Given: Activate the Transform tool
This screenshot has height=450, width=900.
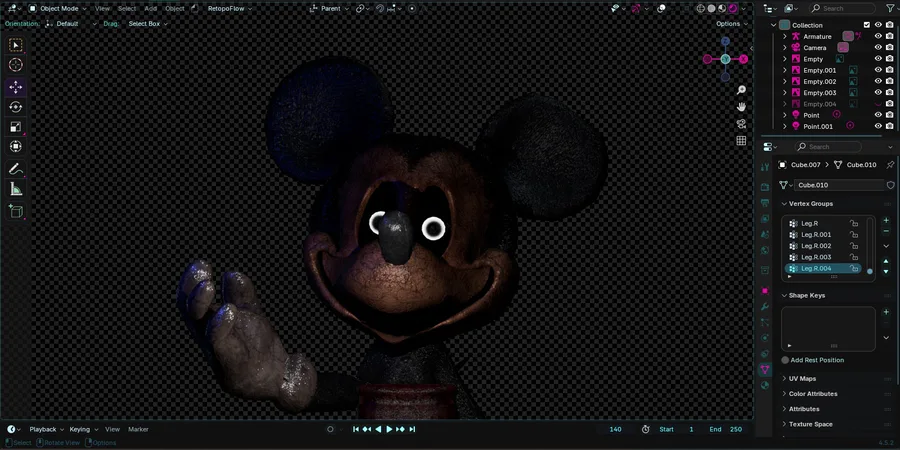Looking at the screenshot, I should click(15, 146).
